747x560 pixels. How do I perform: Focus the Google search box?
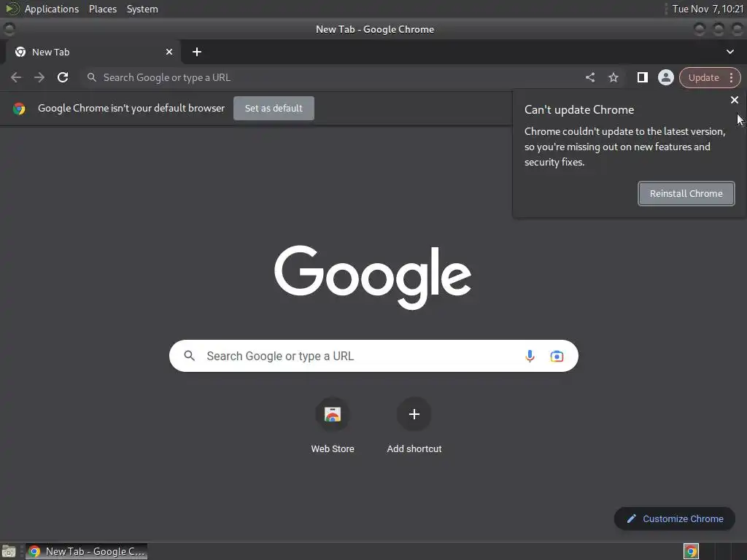pyautogui.click(x=373, y=356)
